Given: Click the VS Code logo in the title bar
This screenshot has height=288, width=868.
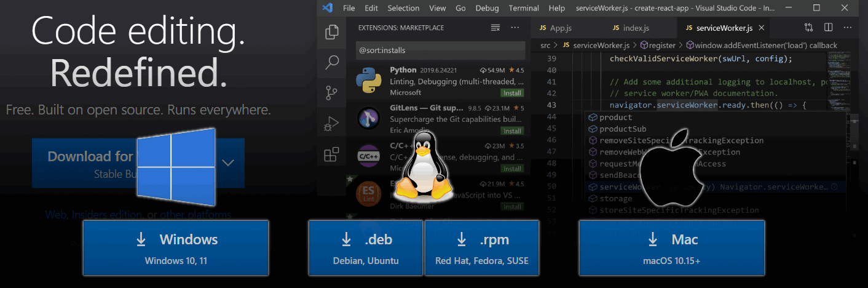Looking at the screenshot, I should [327, 8].
